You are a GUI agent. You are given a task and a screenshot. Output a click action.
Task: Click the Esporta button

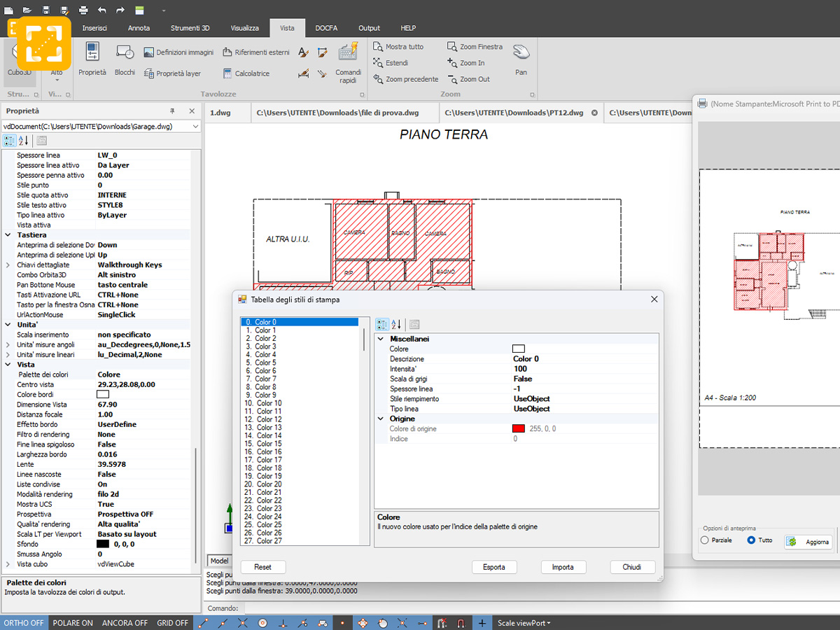pyautogui.click(x=494, y=567)
